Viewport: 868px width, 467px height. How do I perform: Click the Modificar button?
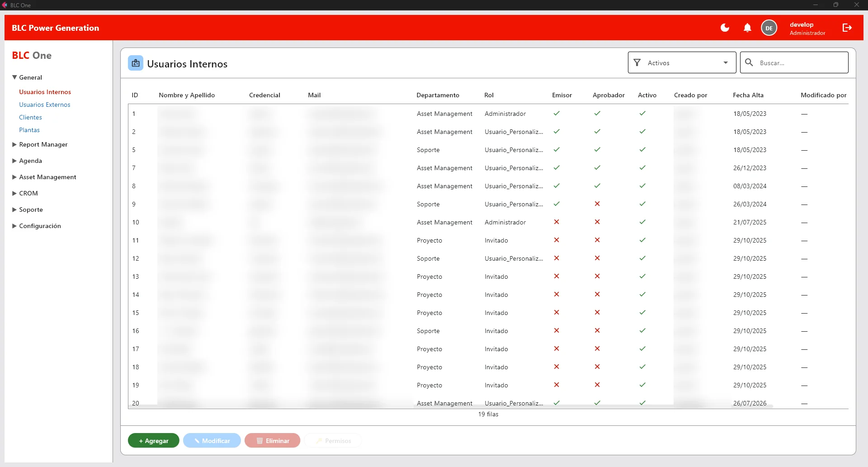tap(212, 440)
